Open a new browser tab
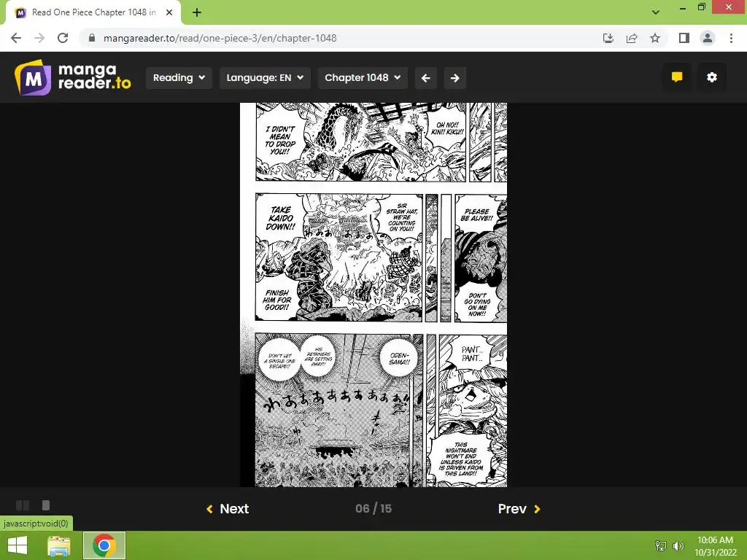This screenshot has height=560, width=747. click(x=197, y=12)
